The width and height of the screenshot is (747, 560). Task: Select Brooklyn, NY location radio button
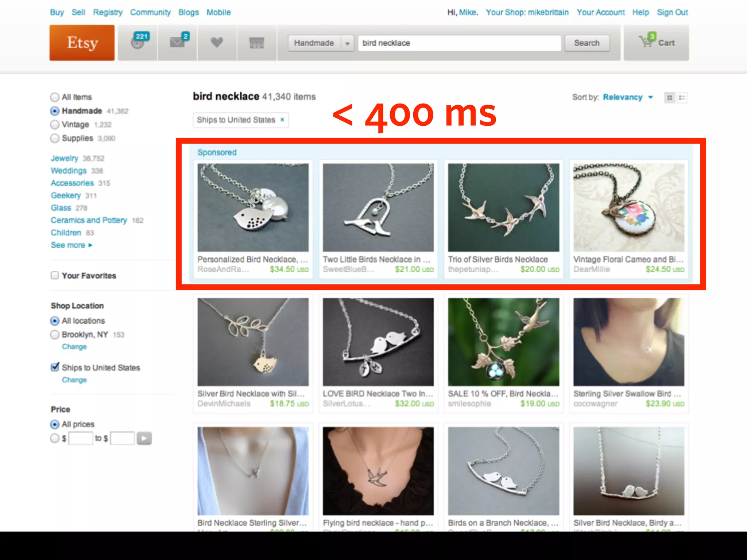point(55,335)
